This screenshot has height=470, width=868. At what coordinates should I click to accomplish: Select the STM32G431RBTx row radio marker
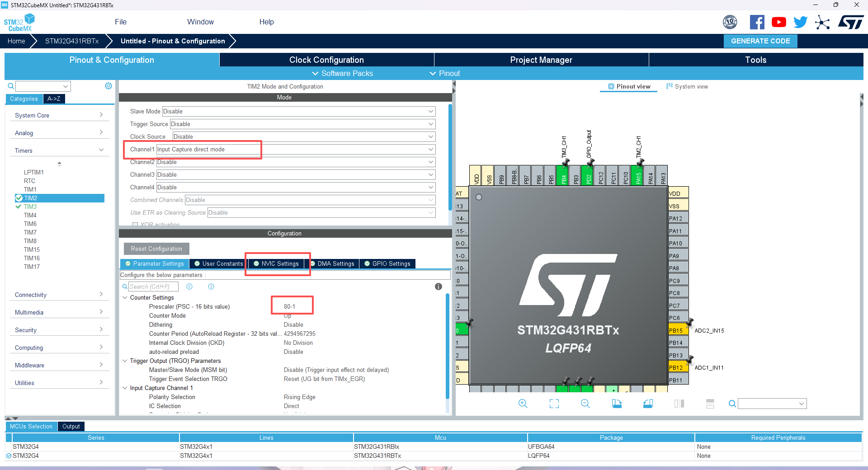point(9,456)
